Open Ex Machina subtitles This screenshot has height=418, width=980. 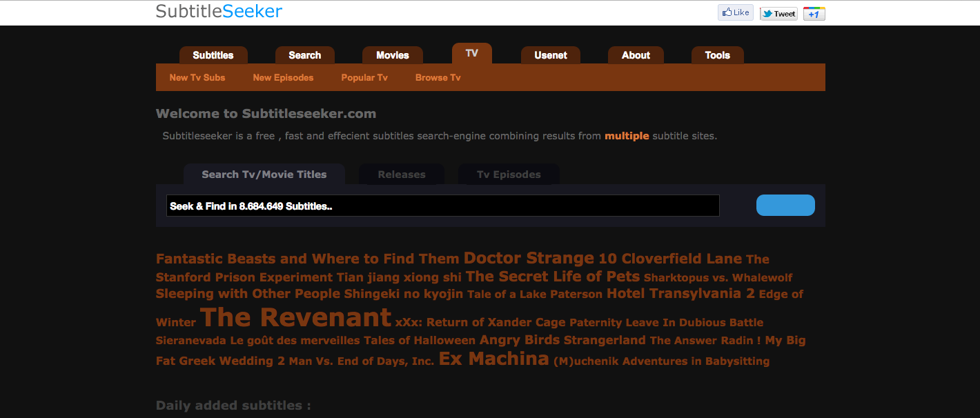click(x=494, y=359)
